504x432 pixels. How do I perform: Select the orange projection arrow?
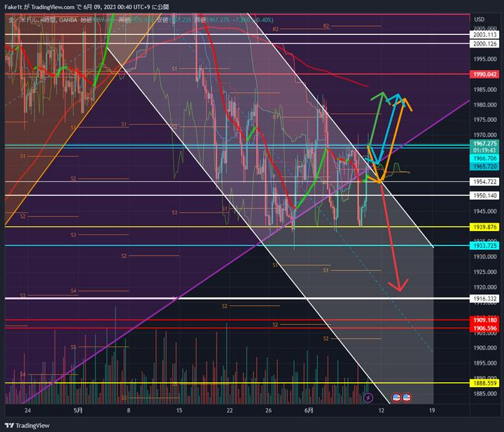click(x=398, y=133)
